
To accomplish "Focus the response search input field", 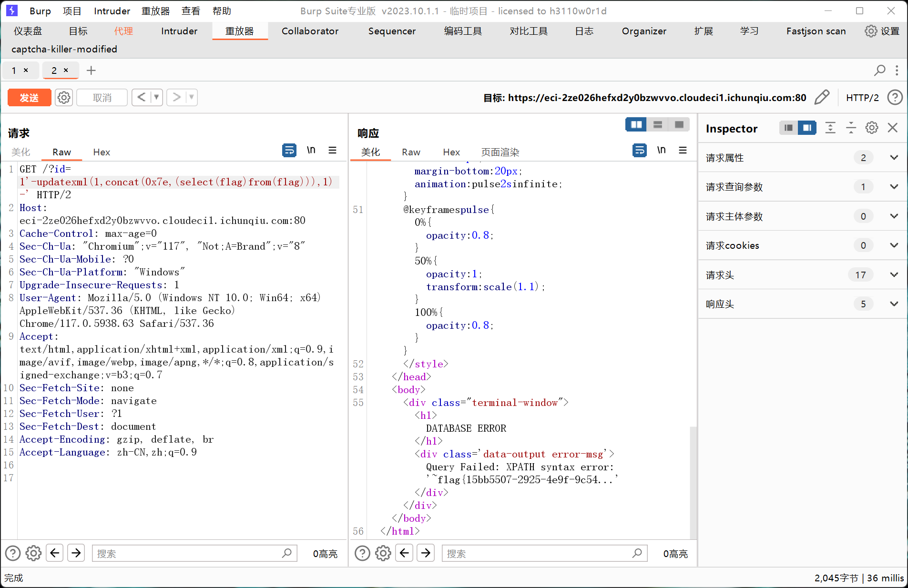I will 544,553.
